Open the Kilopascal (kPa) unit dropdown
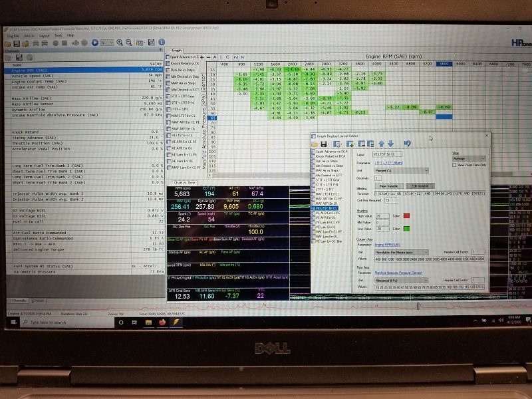The height and width of the screenshot is (399, 532). pyautogui.click(x=402, y=280)
